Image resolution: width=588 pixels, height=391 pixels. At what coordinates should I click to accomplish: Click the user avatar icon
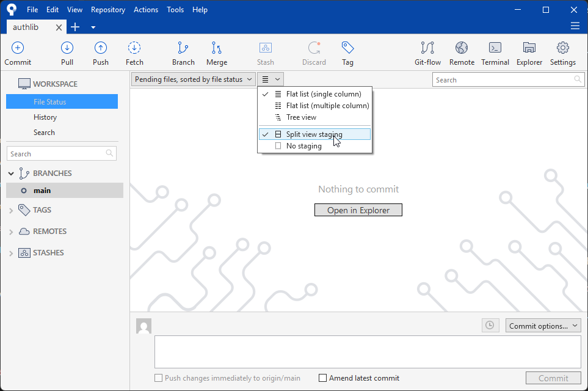coord(143,326)
